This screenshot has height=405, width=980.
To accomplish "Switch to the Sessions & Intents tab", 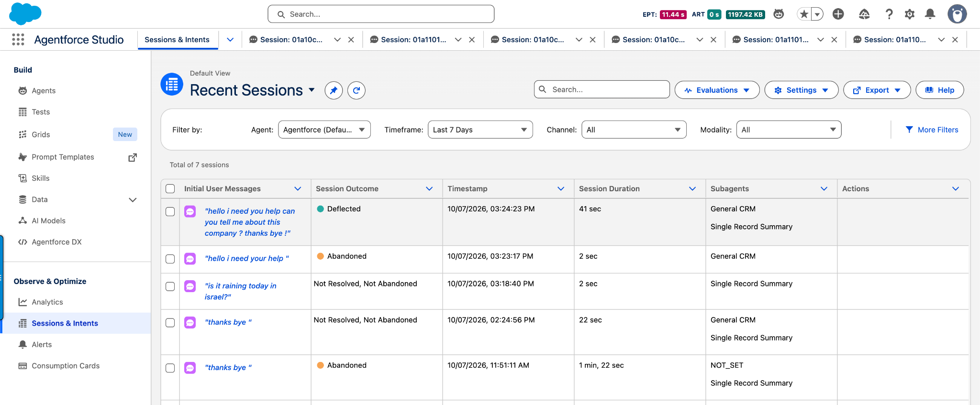I will click(177, 40).
